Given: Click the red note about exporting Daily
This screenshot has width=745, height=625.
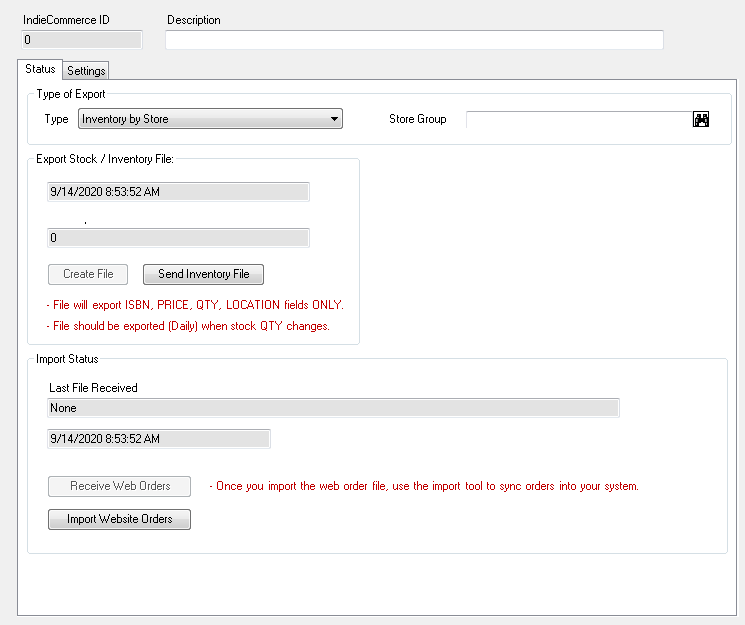Looking at the screenshot, I should 188,326.
